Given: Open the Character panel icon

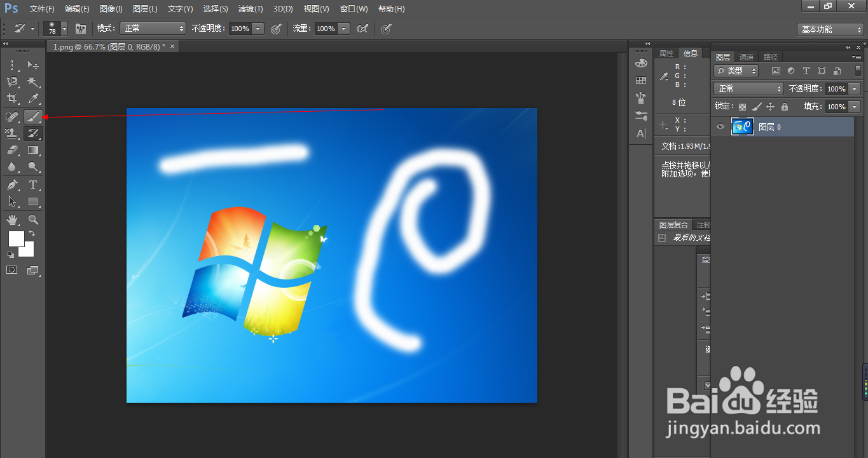Looking at the screenshot, I should click(x=641, y=133).
